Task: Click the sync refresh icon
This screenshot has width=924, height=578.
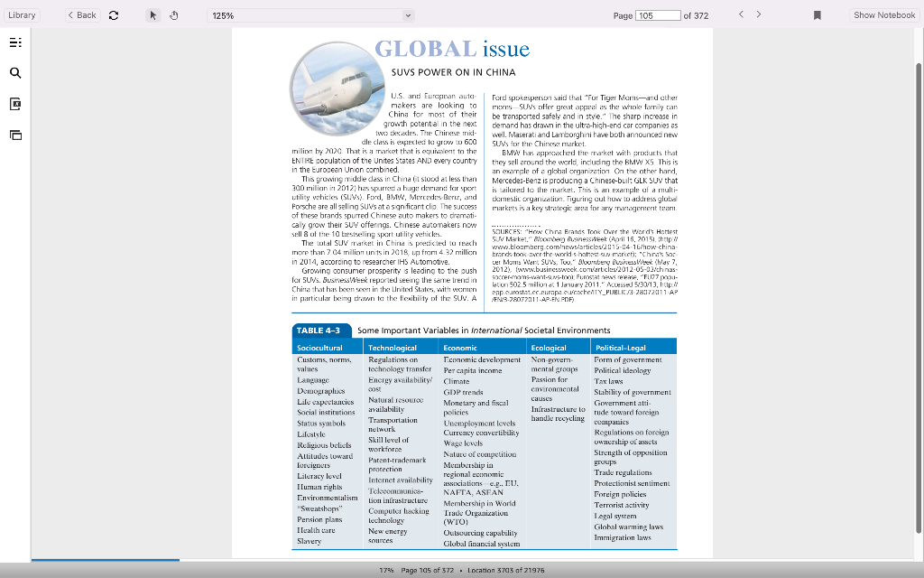Action: point(113,15)
